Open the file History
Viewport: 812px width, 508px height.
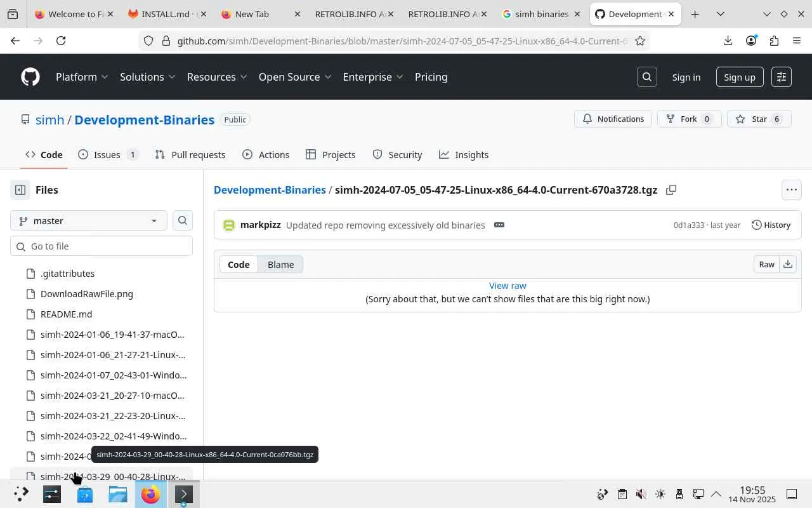771,225
